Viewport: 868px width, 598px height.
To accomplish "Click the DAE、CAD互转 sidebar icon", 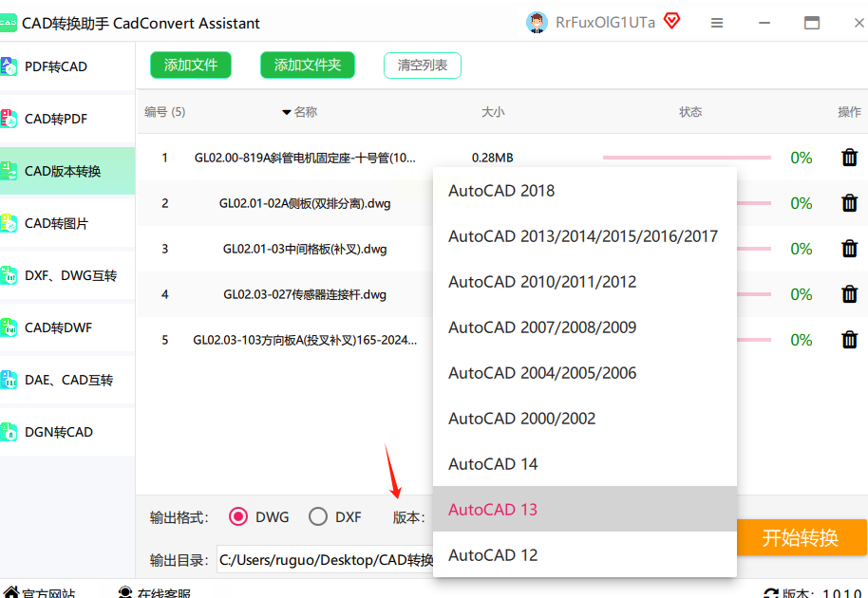I will [x=9, y=380].
